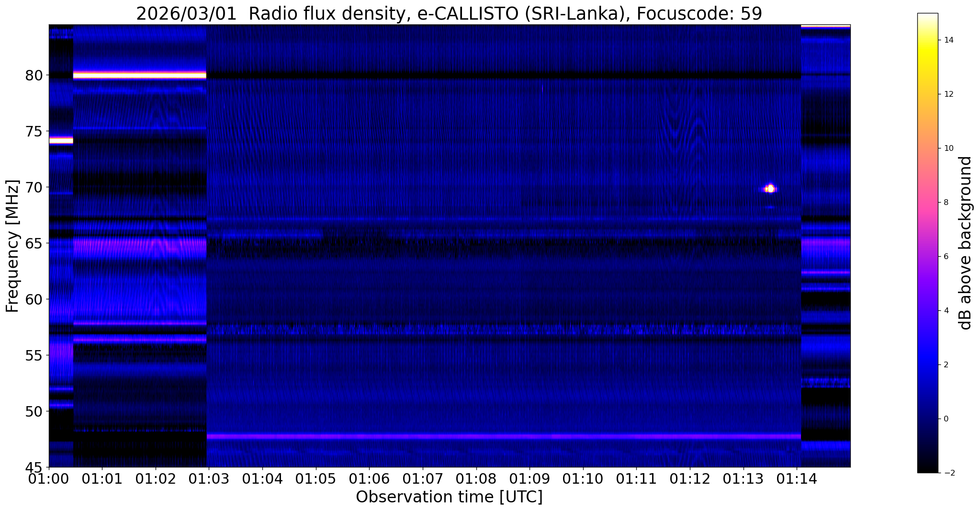The width and height of the screenshot is (980, 511).
Task: Click the 'Frequency [MHz]' y-axis label
Action: point(12,246)
